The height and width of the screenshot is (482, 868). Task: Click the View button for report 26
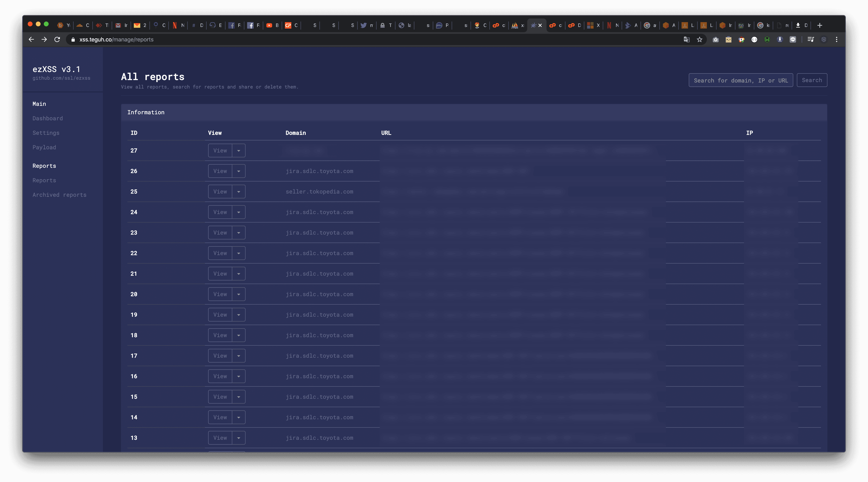[x=220, y=171]
